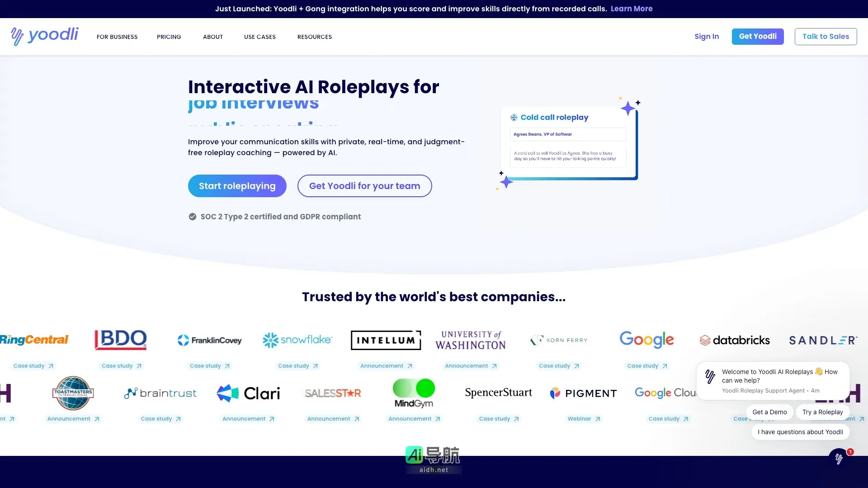The height and width of the screenshot is (488, 868).
Task: Expand the Use Cases menu
Action: pyautogui.click(x=260, y=37)
